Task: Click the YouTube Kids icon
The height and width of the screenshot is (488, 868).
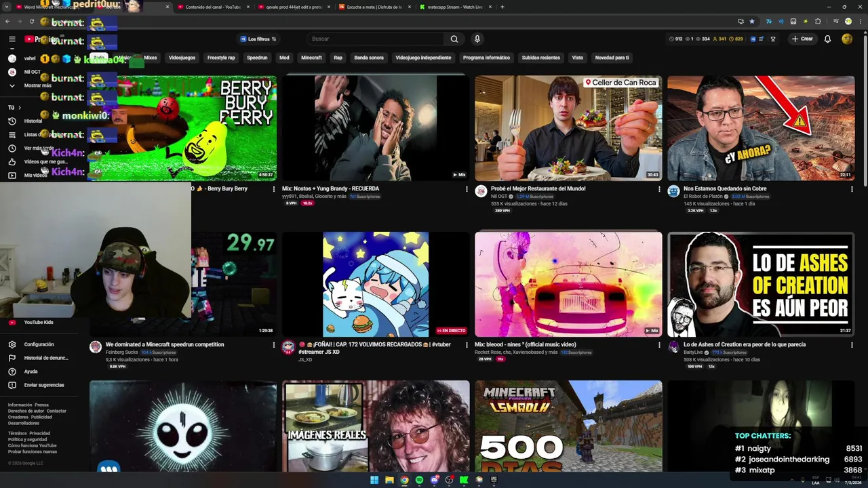Action: click(12, 323)
